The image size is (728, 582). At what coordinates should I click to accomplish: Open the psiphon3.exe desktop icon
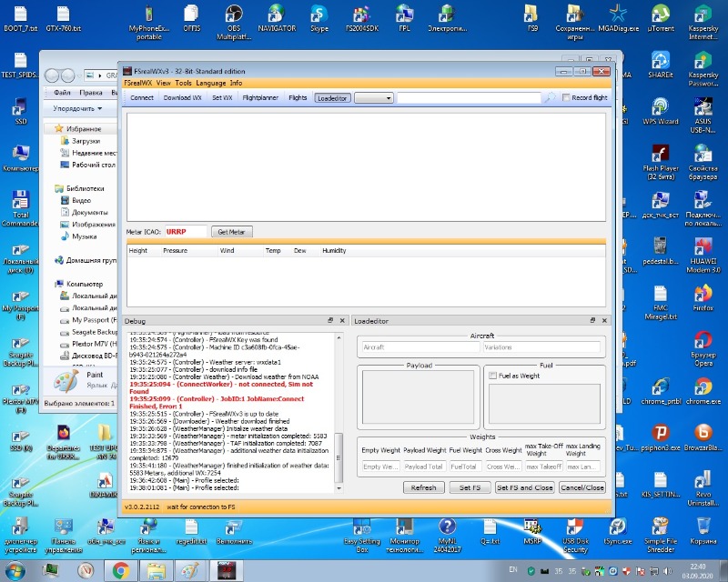point(661,437)
